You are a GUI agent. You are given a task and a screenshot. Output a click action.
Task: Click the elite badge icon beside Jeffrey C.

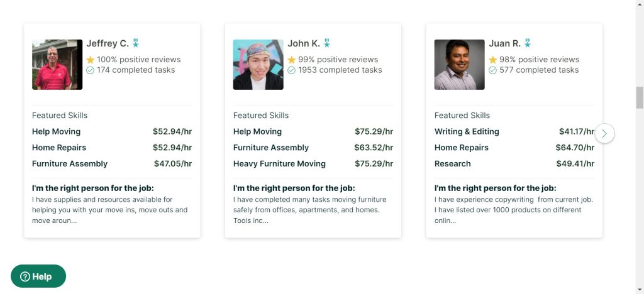pyautogui.click(x=136, y=43)
